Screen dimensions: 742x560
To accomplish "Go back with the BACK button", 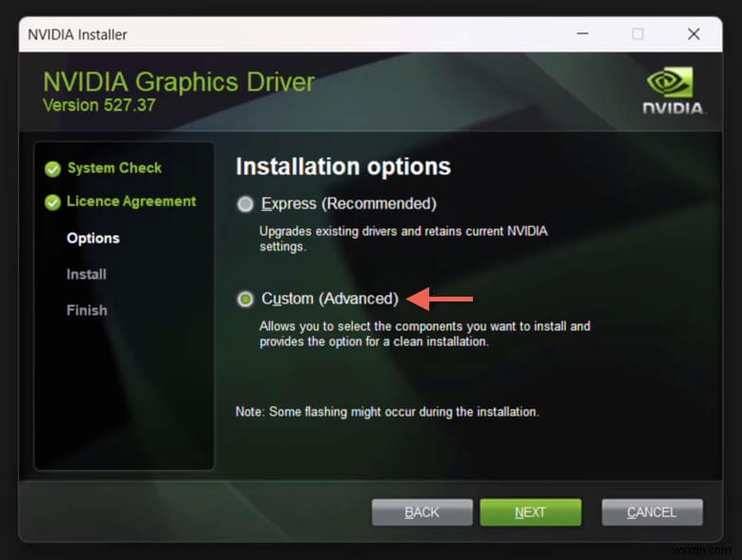I will (423, 512).
